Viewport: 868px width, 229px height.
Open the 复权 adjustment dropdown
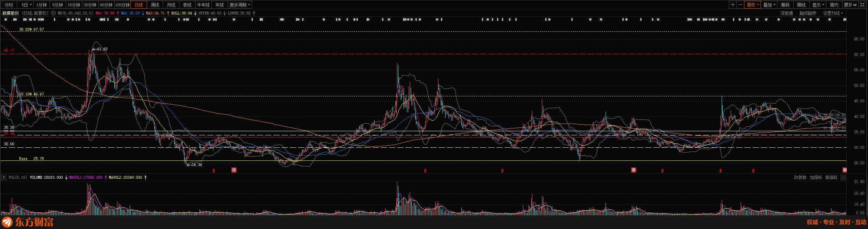(x=753, y=5)
